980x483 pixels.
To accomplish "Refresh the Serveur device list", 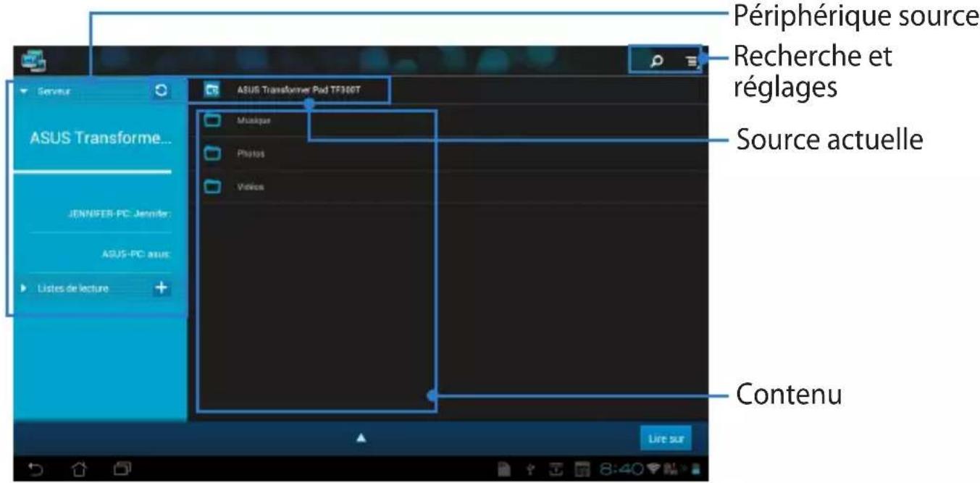I will tap(162, 91).
